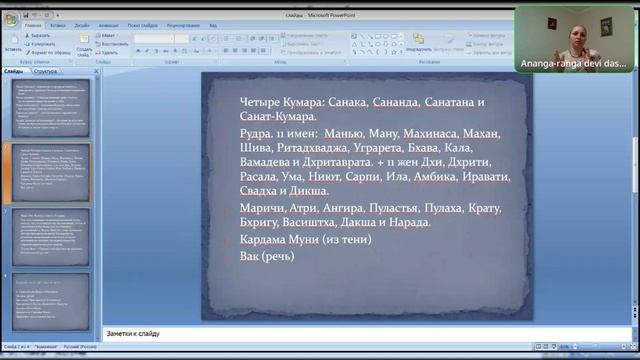The width and height of the screenshot is (640, 360).
Task: Activate Формат по образцу format painter
Action: [48, 53]
